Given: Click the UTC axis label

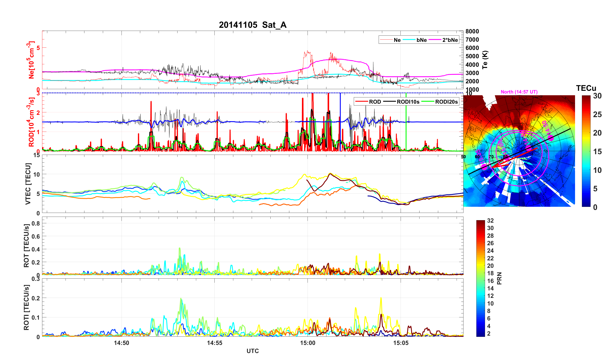Looking at the screenshot, I should (x=252, y=351).
